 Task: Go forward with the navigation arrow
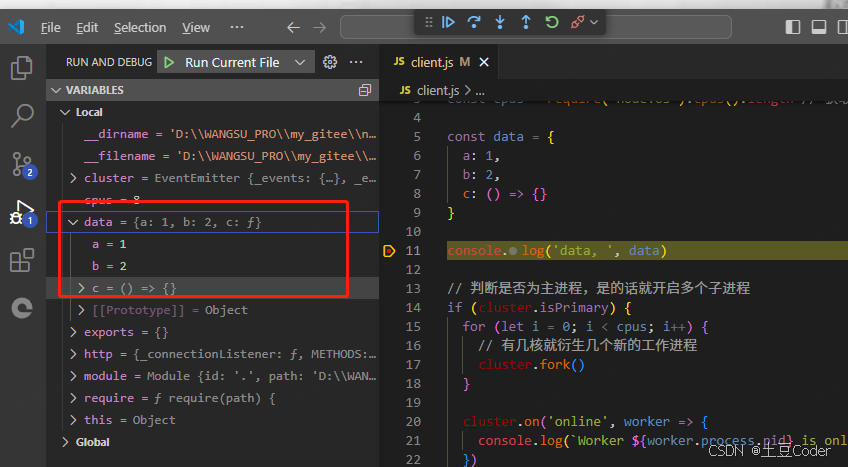pyautogui.click(x=320, y=28)
